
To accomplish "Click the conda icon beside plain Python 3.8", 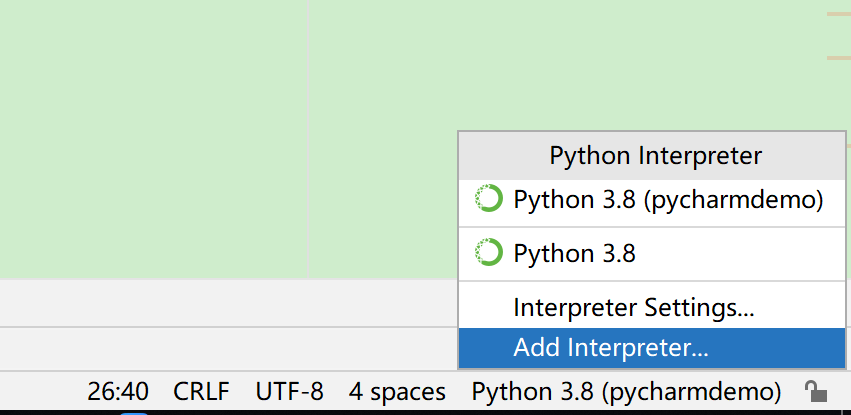I will (x=488, y=252).
